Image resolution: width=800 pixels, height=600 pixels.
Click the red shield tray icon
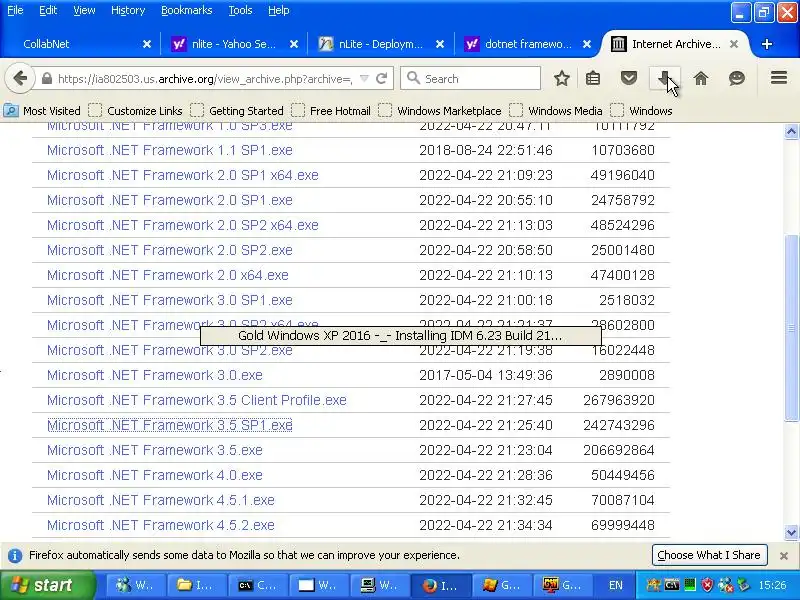tap(707, 585)
